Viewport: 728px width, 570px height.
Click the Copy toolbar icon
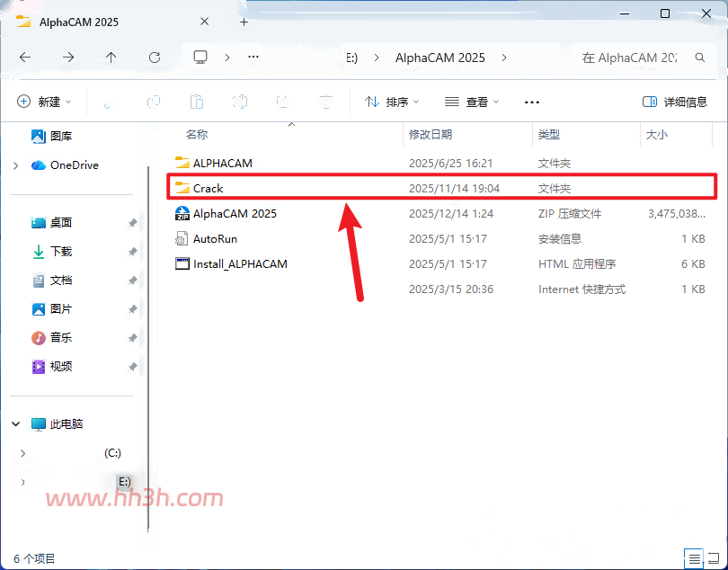click(x=154, y=102)
